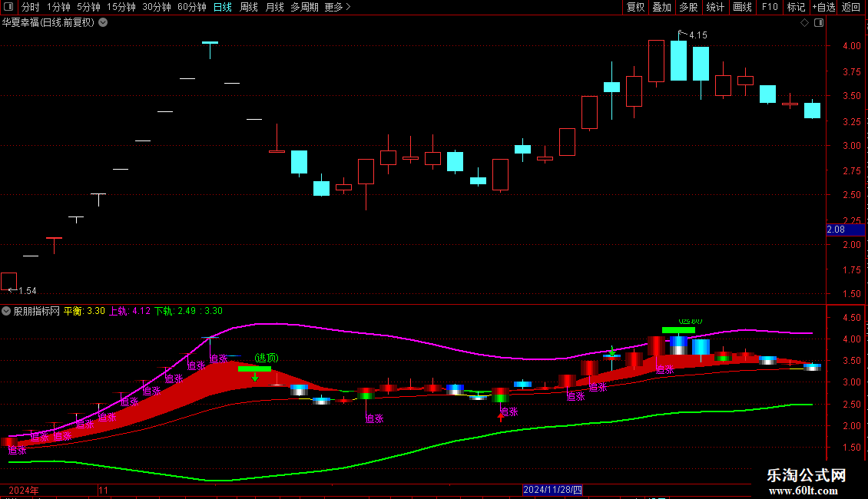Open dropdown next to 华夏幸福 title

tap(103, 23)
